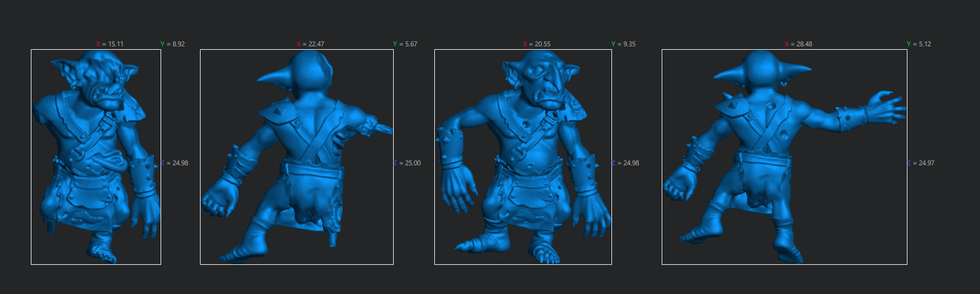This screenshot has height=294, width=980.
Task: Click the Z = 25.00 dimension label
Action: [407, 163]
